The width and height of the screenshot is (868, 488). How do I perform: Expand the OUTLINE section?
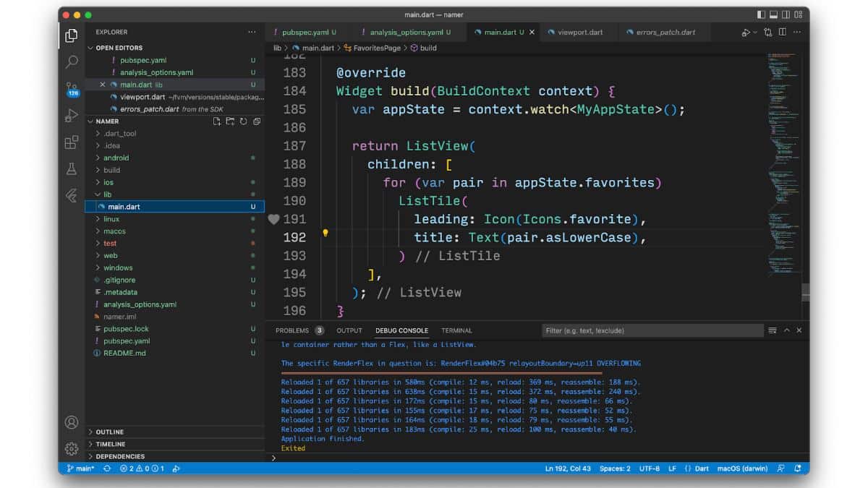point(110,432)
